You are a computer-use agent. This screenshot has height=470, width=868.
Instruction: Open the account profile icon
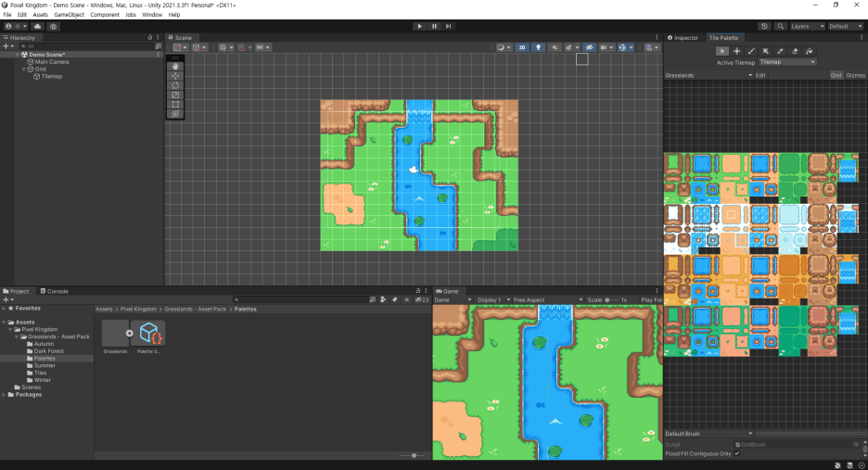[x=8, y=26]
